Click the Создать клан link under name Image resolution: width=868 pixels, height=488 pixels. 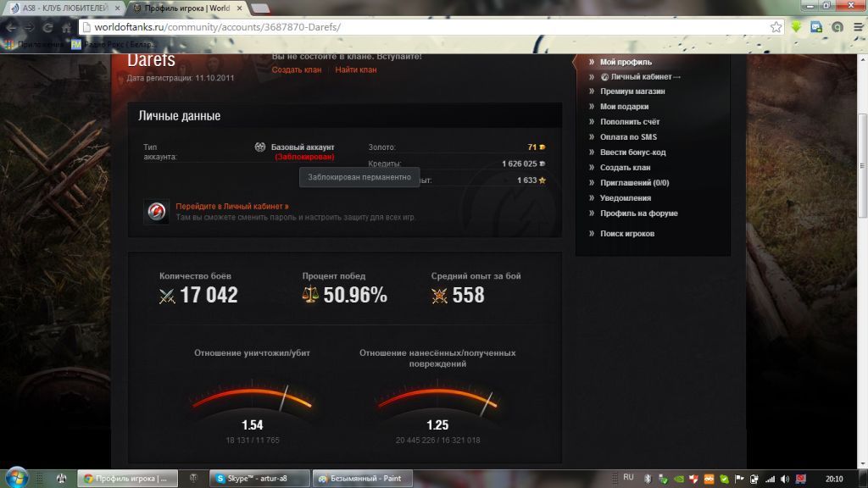(x=297, y=69)
